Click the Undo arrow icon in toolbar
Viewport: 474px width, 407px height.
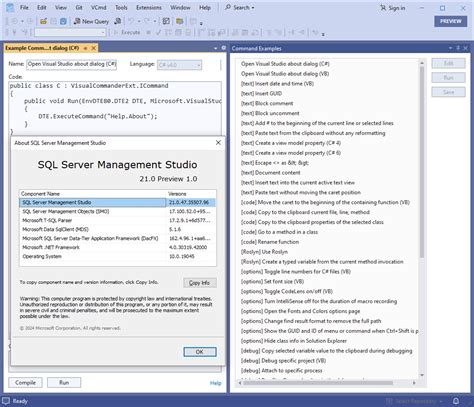point(131,21)
